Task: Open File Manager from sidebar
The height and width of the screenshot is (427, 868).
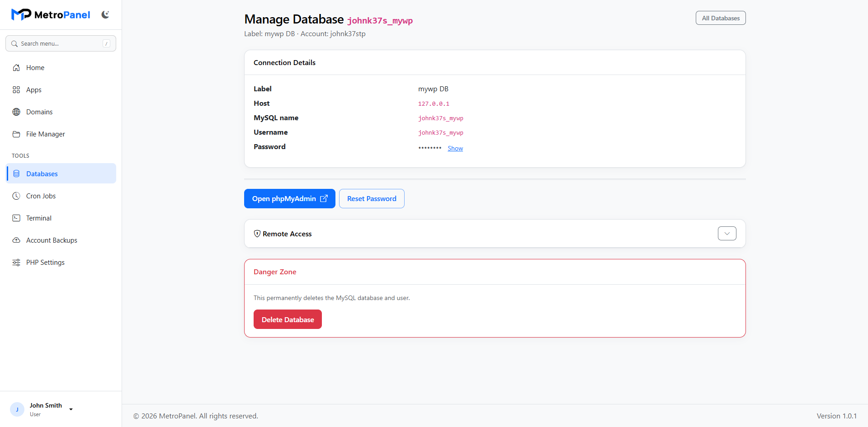Action: 61,134
